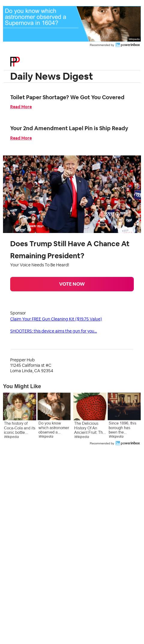
Task: Open Read More under Lapel Pin headline
Action: click(21, 138)
